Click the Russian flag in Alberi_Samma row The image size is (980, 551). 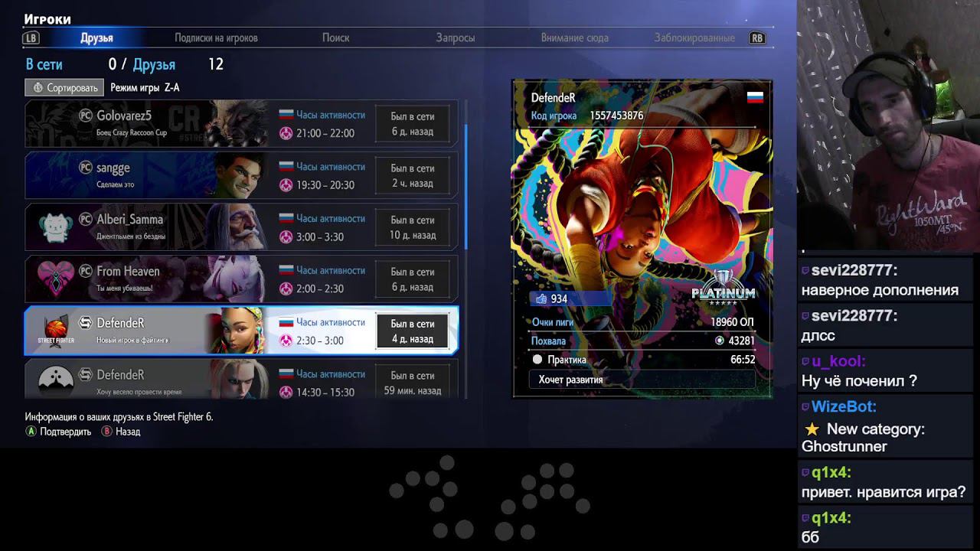[x=286, y=219]
